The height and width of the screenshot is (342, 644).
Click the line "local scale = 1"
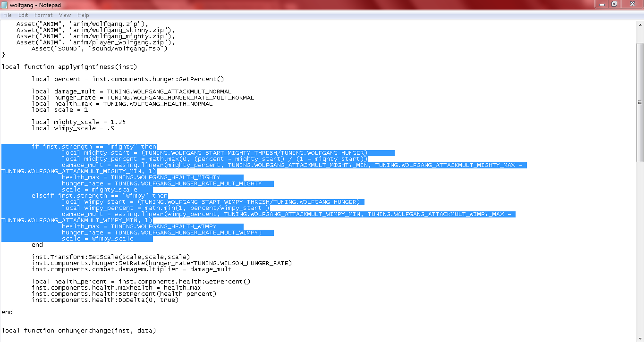pos(60,109)
